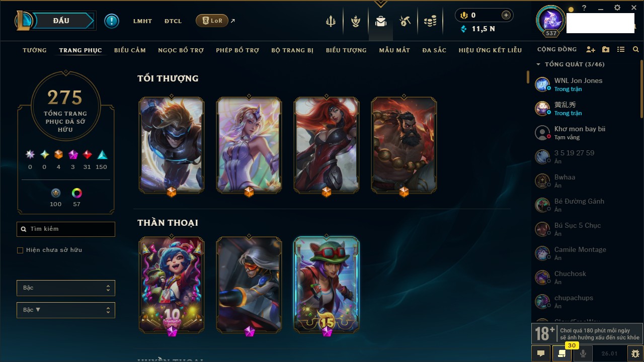Viewport: 644px width, 362px height.
Task: Open the Clash trident icon
Action: pyautogui.click(x=331, y=21)
